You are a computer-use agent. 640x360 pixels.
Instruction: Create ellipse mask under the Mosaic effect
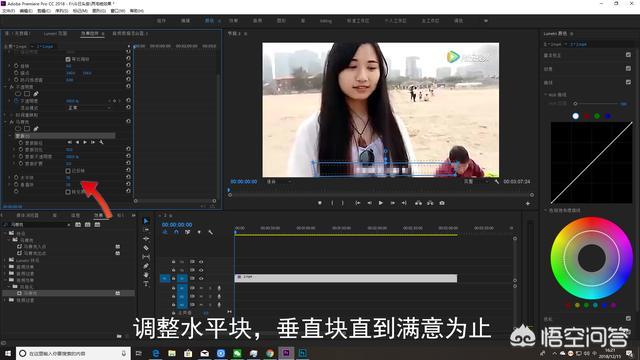(18, 129)
